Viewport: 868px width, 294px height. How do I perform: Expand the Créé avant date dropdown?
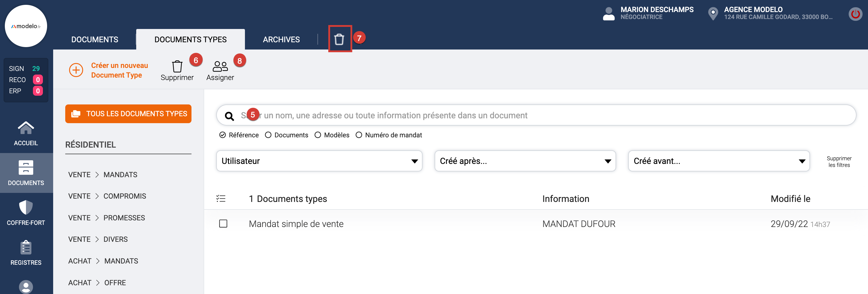coord(719,161)
